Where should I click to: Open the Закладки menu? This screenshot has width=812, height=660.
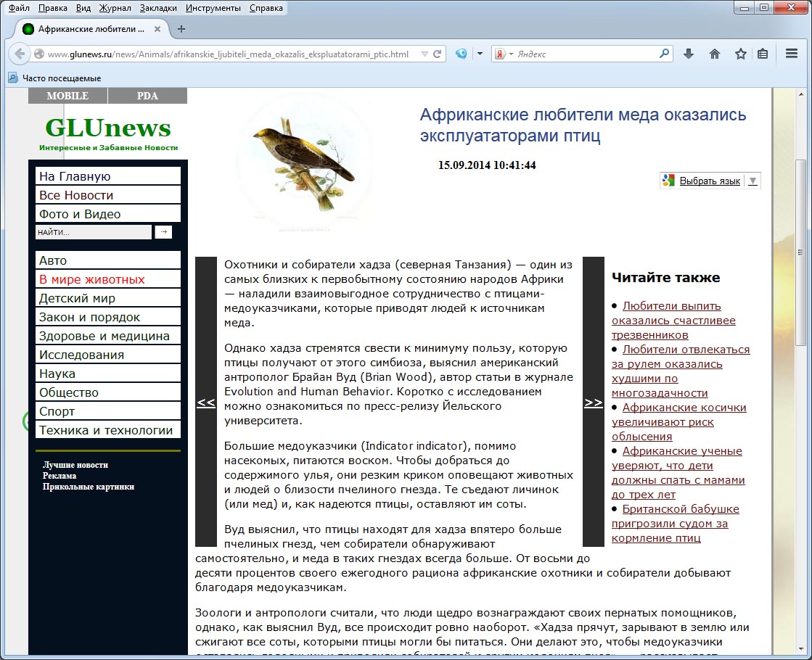(158, 8)
